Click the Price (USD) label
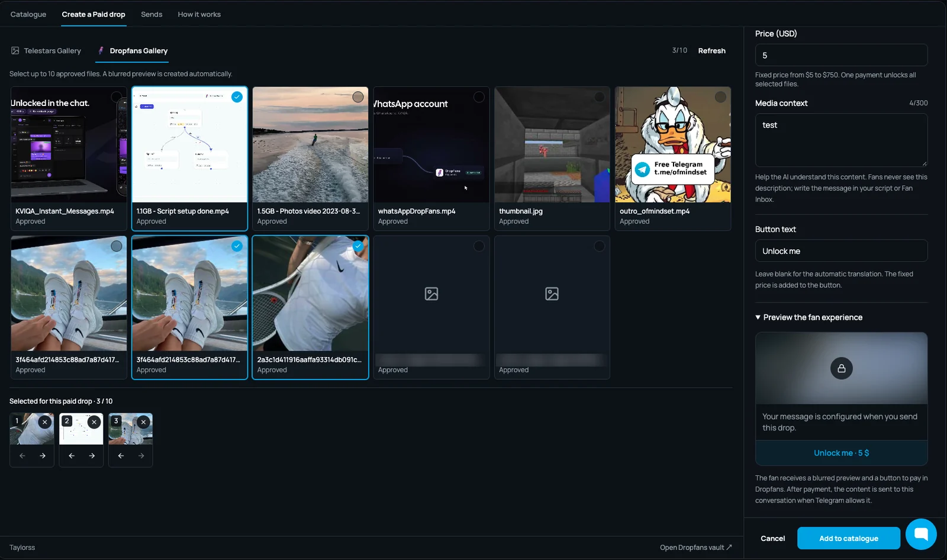Viewport: 947px width, 560px height. [776, 34]
